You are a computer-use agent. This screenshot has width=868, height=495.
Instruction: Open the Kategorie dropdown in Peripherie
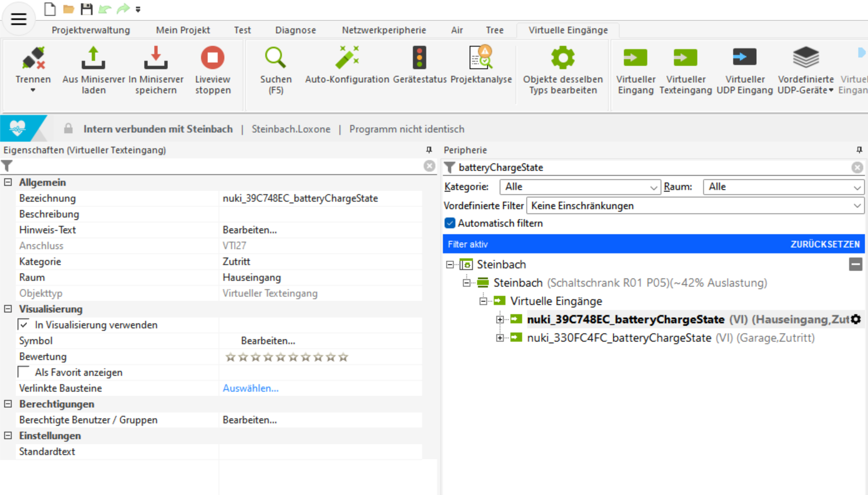click(579, 187)
